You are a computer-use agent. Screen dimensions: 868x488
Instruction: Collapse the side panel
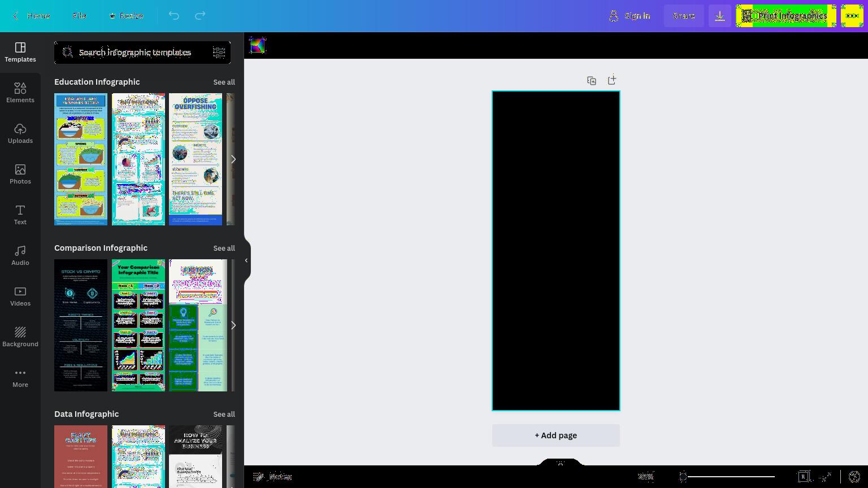pyautogui.click(x=246, y=260)
